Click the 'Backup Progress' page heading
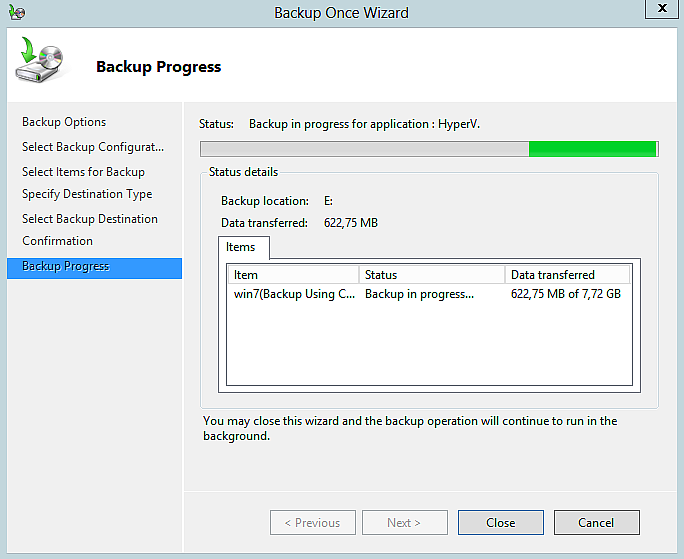Viewport: 684px width, 559px height. pos(159,67)
